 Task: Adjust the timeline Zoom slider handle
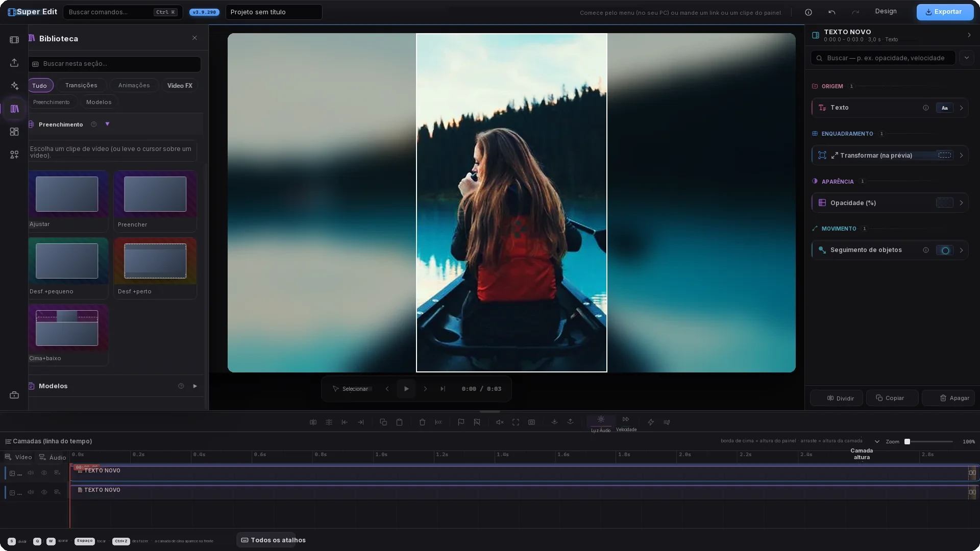[x=908, y=442]
